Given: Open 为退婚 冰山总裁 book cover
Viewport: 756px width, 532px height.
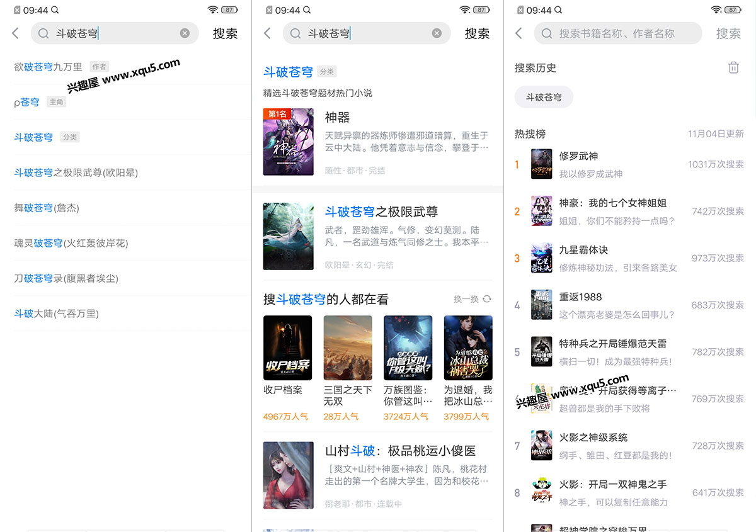Looking at the screenshot, I should click(x=468, y=348).
